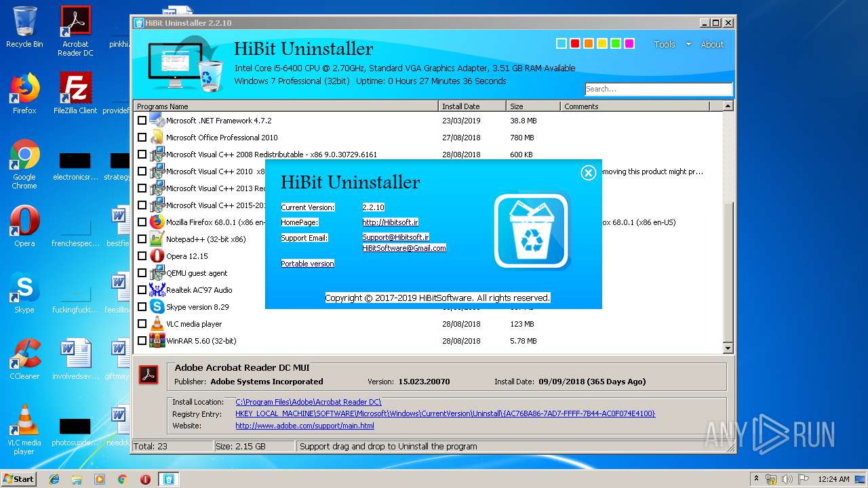Open the Portable version link
This screenshot has width=868, height=488.
tap(308, 264)
